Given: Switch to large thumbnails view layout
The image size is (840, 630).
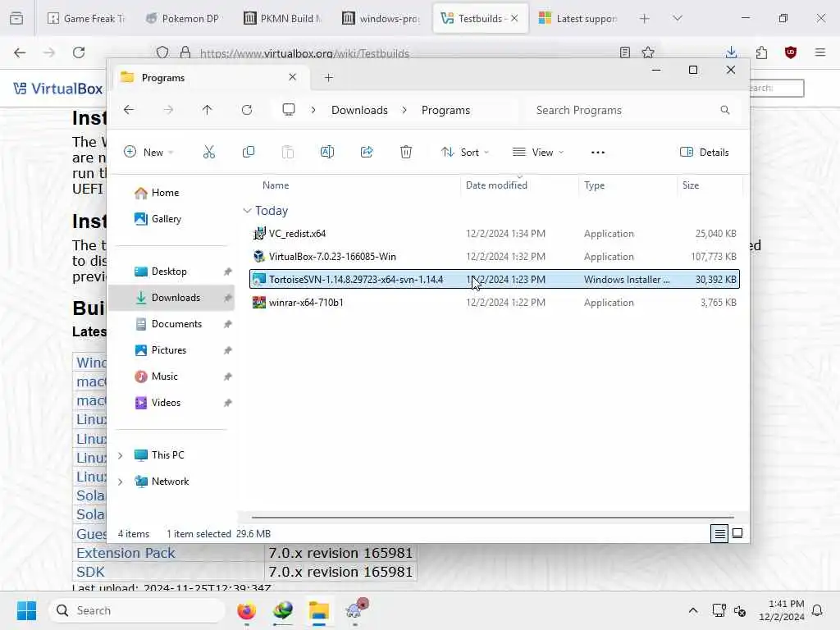Looking at the screenshot, I should point(737,533).
